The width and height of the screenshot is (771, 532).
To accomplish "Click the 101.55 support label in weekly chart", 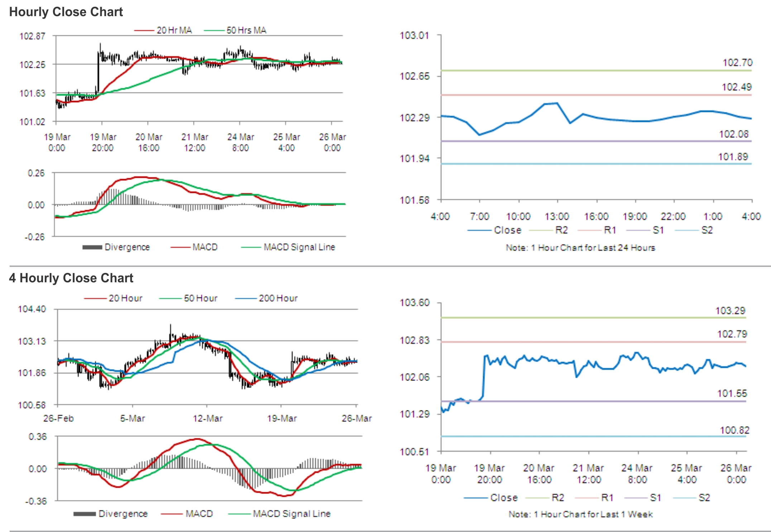I will point(732,393).
